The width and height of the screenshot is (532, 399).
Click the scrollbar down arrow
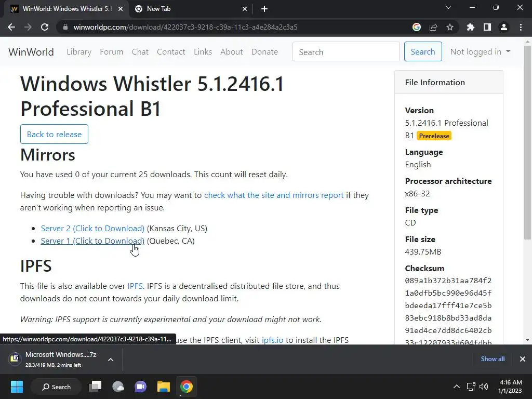pos(527,340)
